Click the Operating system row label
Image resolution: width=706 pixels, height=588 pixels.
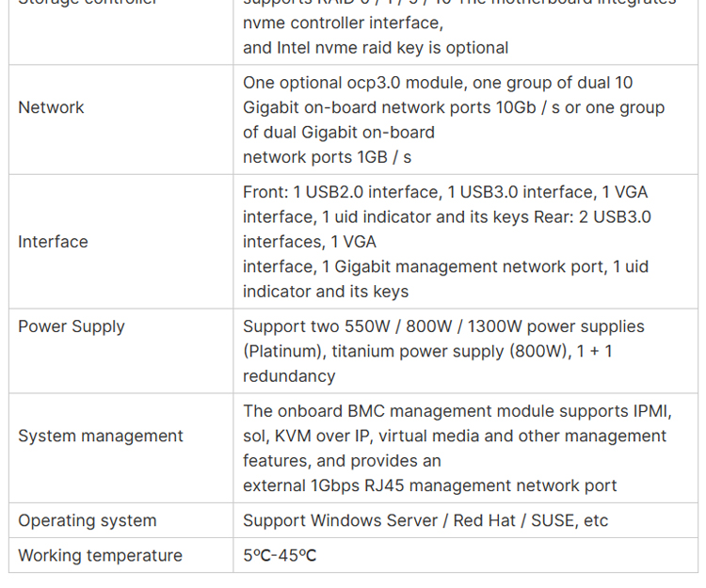click(88, 520)
